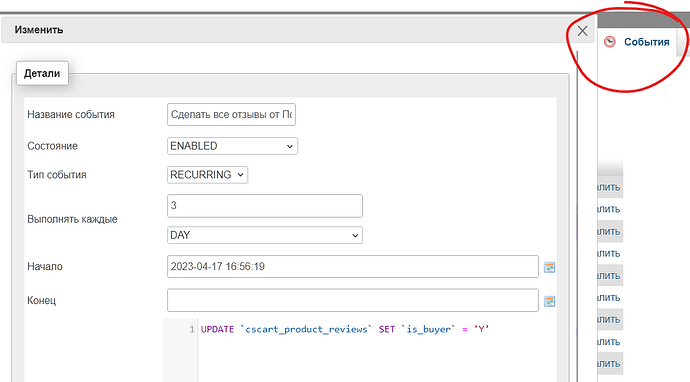Open the Состояние ENABLED dropdown
The width and height of the screenshot is (690, 382).
pos(232,146)
